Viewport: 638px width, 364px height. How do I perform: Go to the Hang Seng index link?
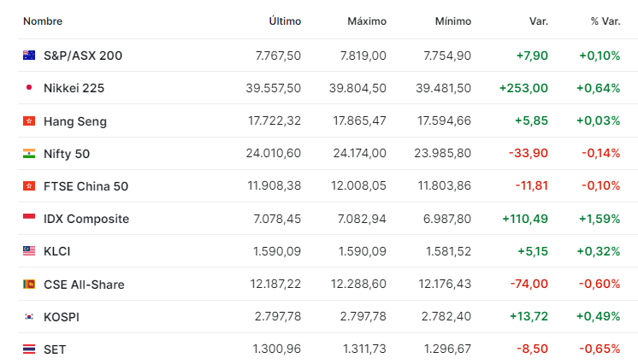[75, 121]
